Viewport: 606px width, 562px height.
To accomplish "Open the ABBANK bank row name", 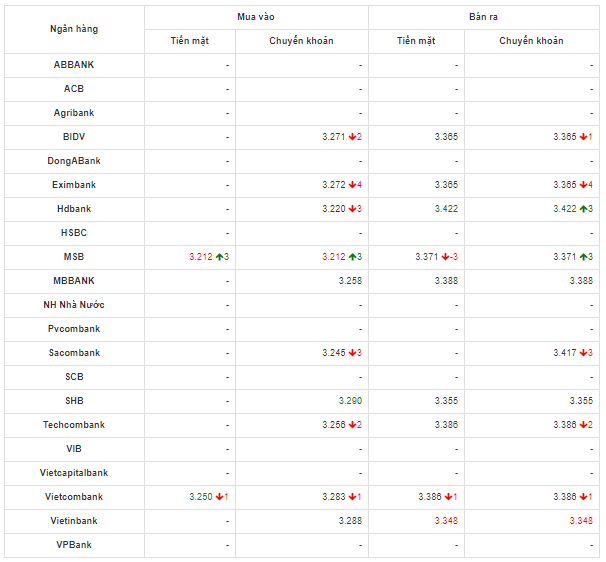I will click(74, 65).
